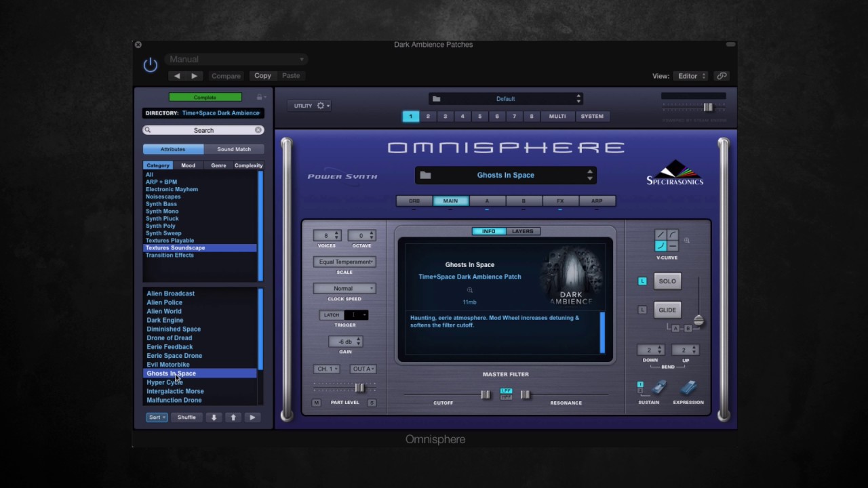
Task: Toggle glide layer B button
Action: tap(687, 328)
